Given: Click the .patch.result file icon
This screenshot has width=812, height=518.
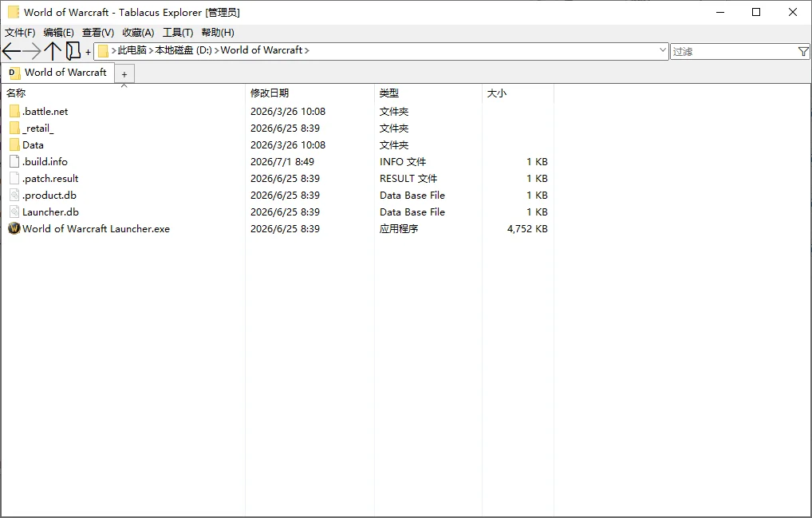Looking at the screenshot, I should (x=14, y=178).
